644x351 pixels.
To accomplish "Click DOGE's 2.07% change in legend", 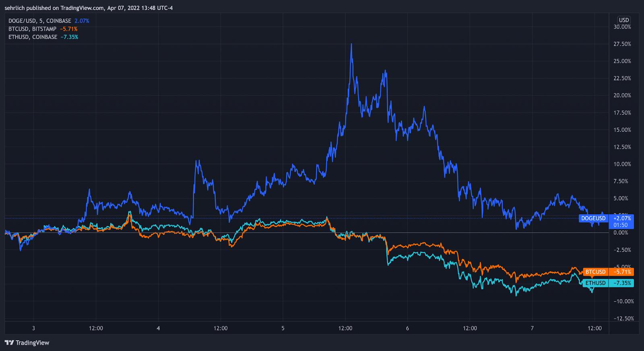I will click(x=82, y=21).
